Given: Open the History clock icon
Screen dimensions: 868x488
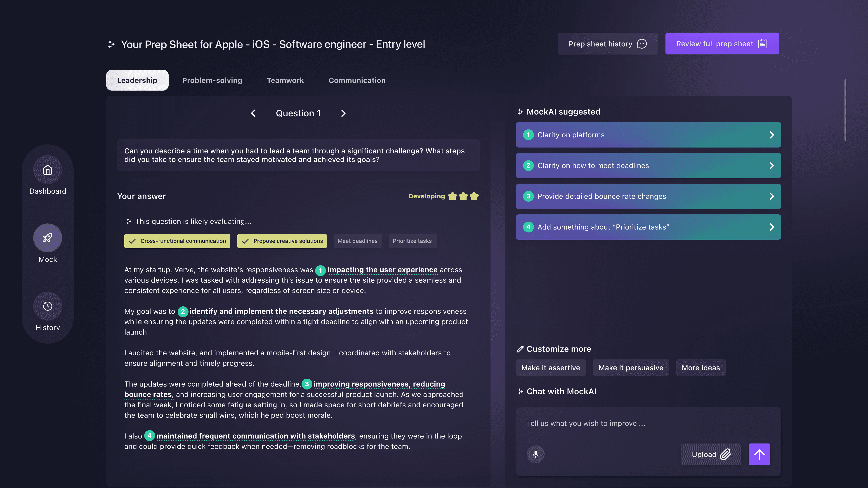Looking at the screenshot, I should [x=47, y=306].
